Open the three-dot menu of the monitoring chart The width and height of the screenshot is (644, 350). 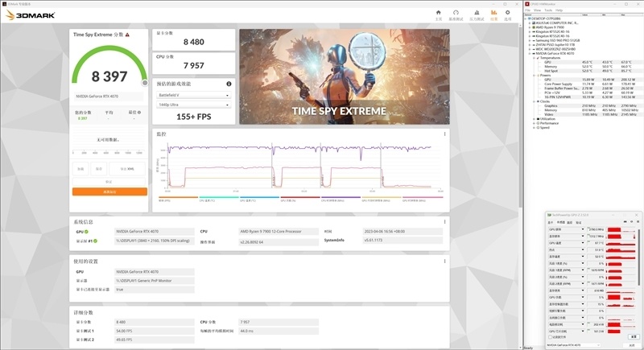pyautogui.click(x=444, y=134)
